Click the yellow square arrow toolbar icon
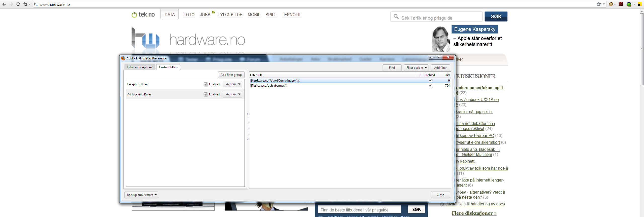The height and width of the screenshot is (217, 644). click(x=640, y=4)
